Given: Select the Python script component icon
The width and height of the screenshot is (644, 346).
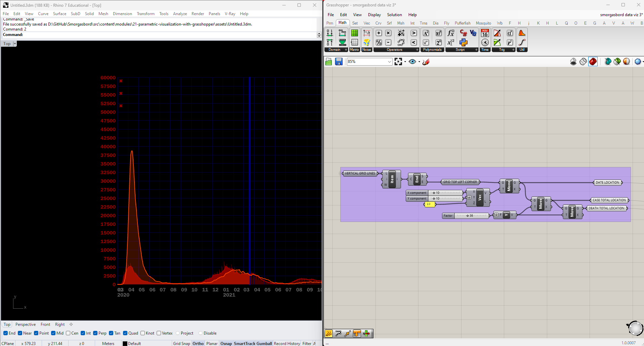Looking at the screenshot, I should click(x=464, y=42).
